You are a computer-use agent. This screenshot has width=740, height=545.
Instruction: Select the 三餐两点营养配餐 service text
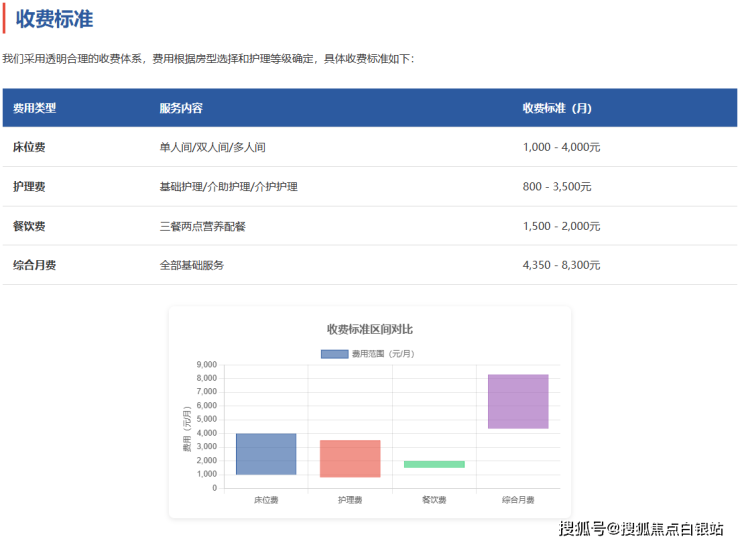pyautogui.click(x=203, y=226)
